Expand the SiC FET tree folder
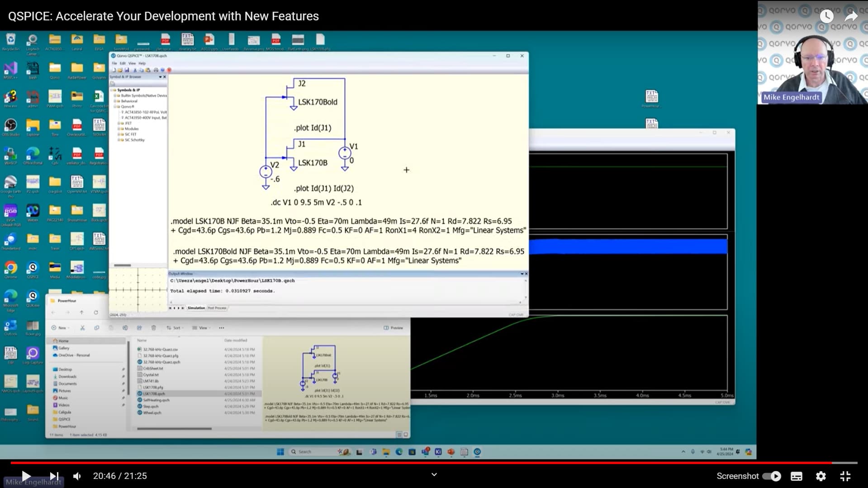 [119, 134]
